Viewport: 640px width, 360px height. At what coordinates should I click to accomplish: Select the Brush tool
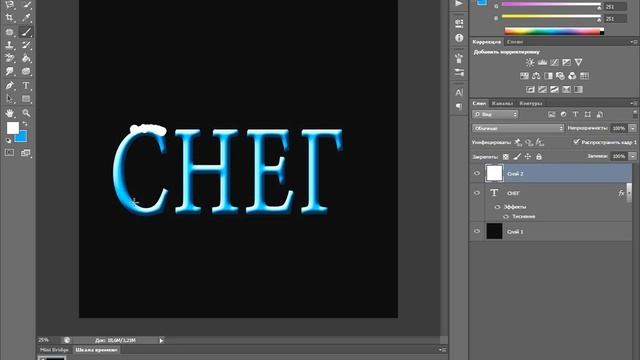(26, 32)
